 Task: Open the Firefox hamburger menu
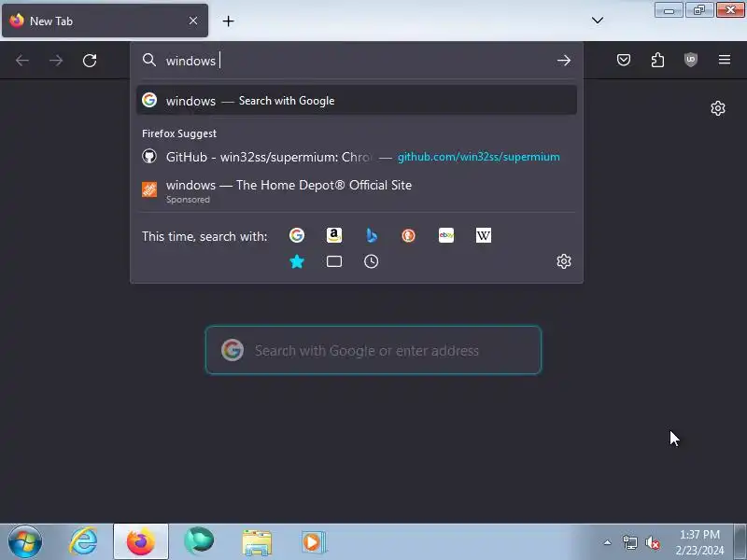click(x=725, y=60)
